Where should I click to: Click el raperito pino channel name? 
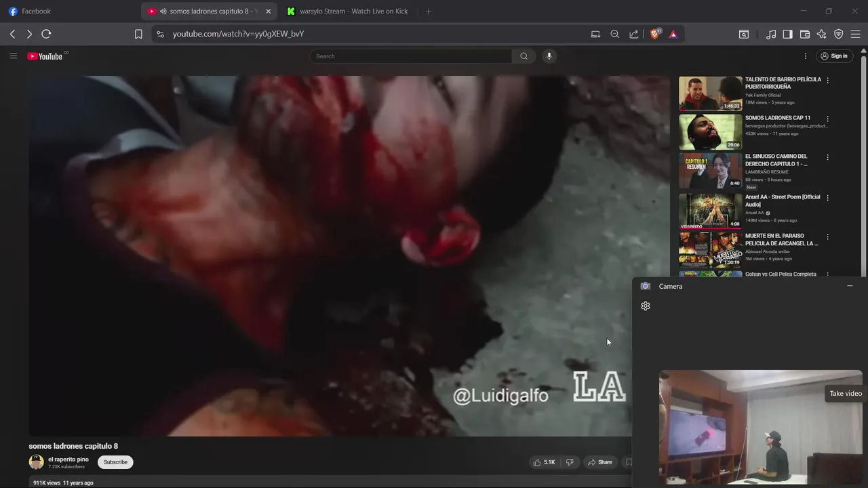(68, 460)
